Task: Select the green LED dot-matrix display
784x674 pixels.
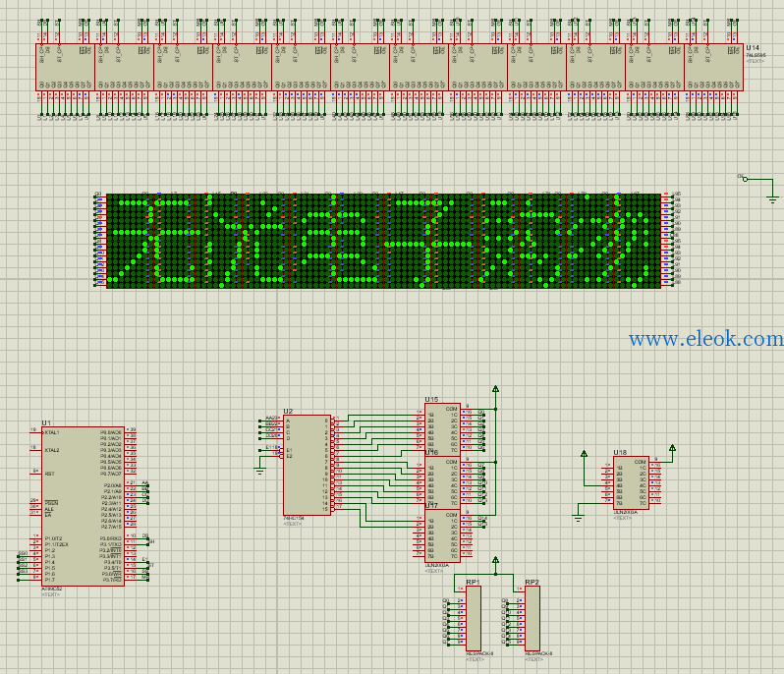Action: [x=383, y=241]
